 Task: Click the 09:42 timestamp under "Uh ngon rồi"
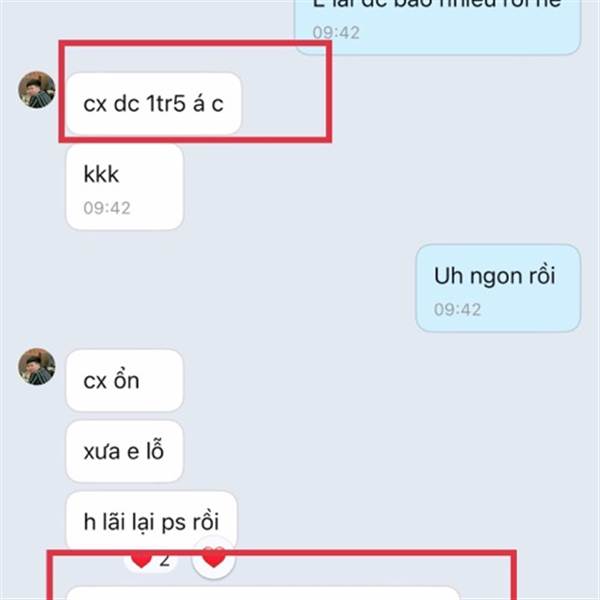[x=457, y=310]
